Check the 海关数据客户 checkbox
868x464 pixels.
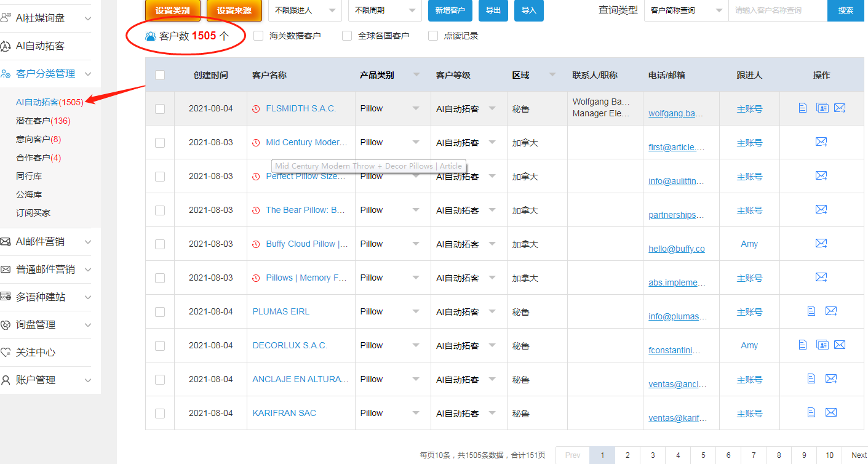coord(258,36)
